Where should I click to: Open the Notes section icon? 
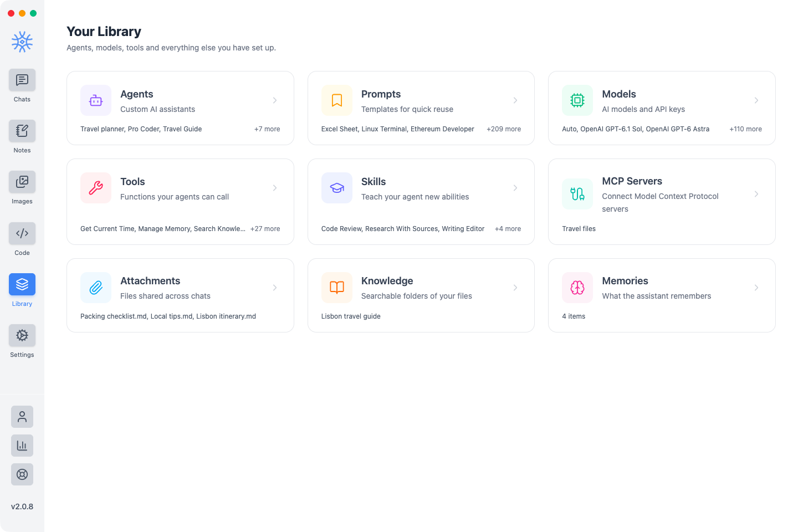point(22,131)
